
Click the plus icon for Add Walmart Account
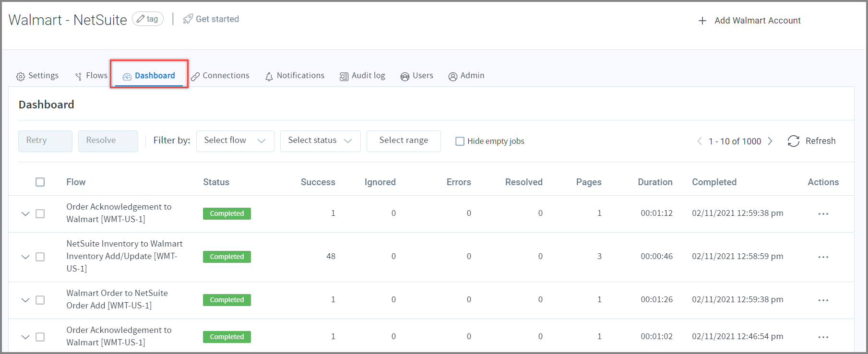[x=702, y=21]
